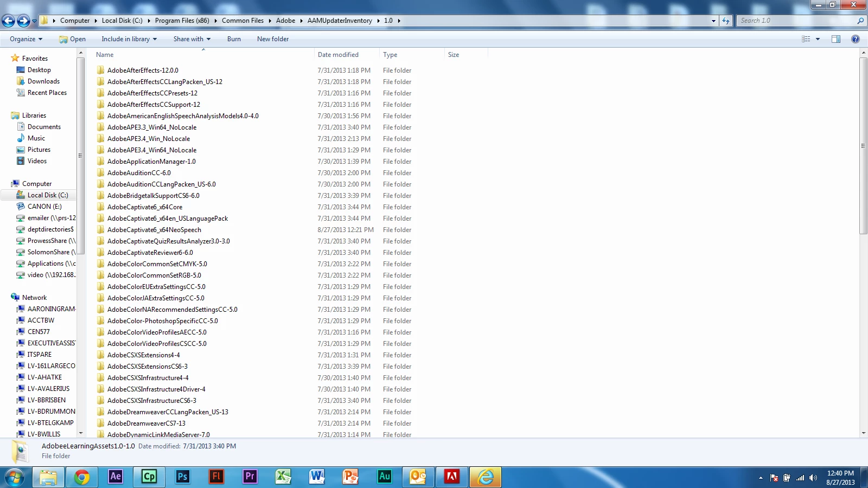The height and width of the screenshot is (488, 868).
Task: Launch Adobe Flash from taskbar
Action: 216,477
